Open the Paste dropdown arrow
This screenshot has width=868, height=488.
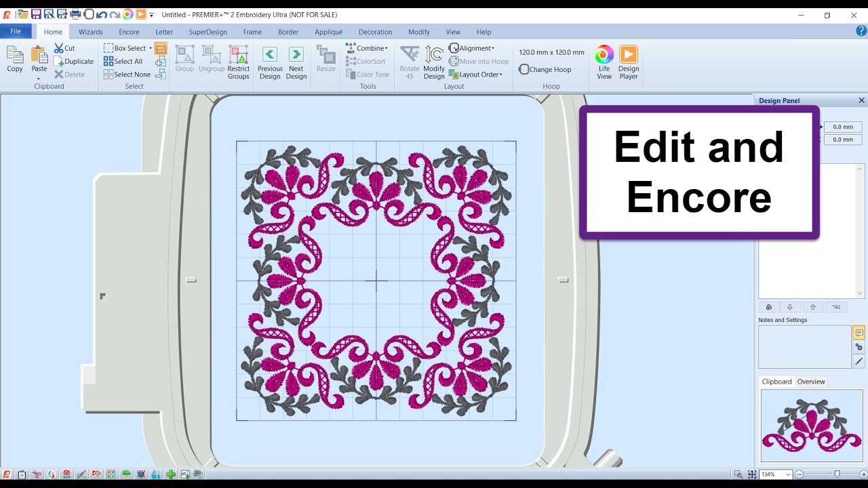pos(39,79)
